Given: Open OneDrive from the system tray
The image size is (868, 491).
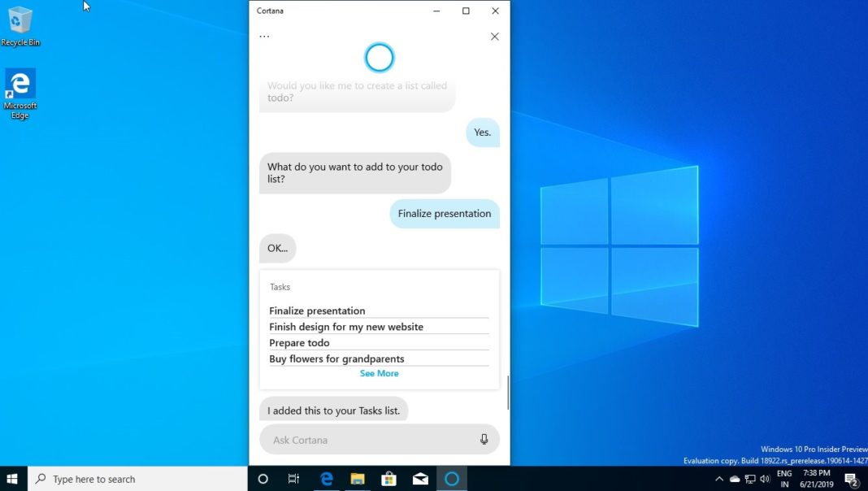Looking at the screenshot, I should [x=733, y=478].
